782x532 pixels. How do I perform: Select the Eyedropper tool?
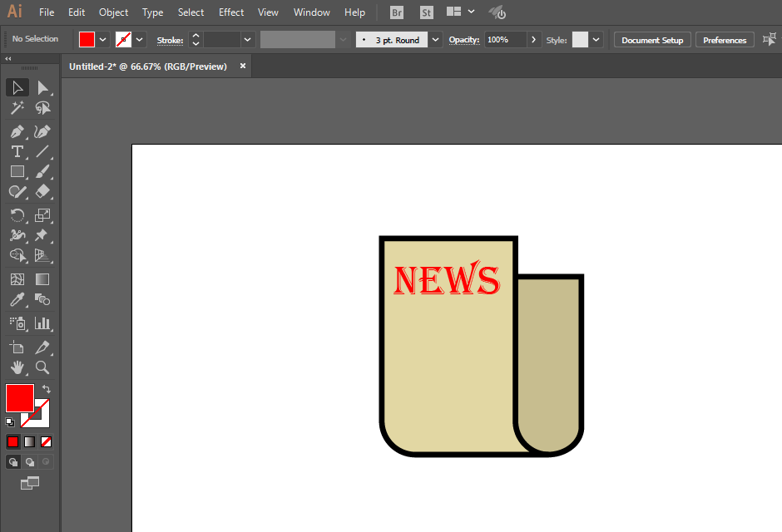coord(17,299)
